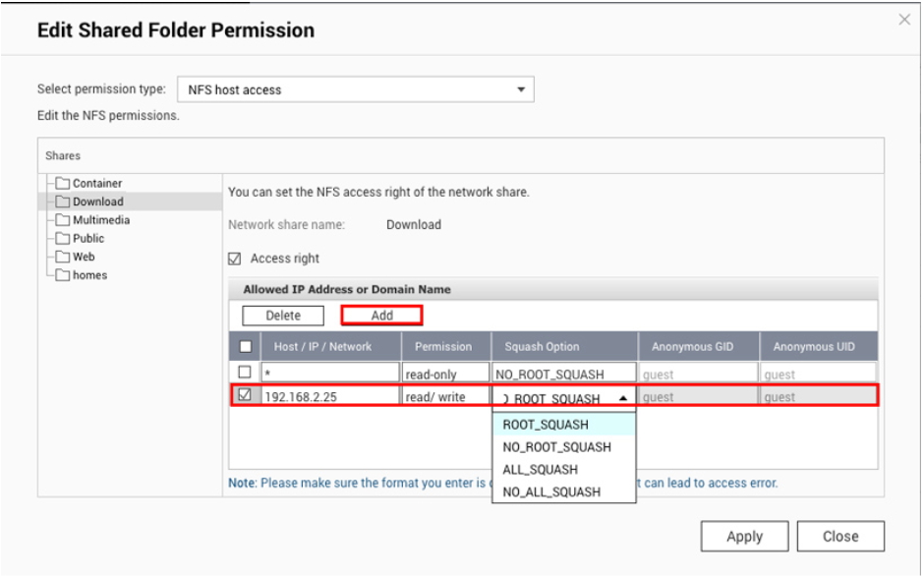Select ALL_SQUASH option

click(540, 470)
